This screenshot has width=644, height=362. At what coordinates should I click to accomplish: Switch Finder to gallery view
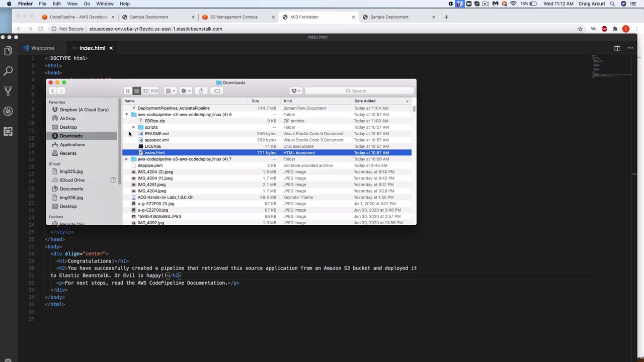tap(154, 91)
